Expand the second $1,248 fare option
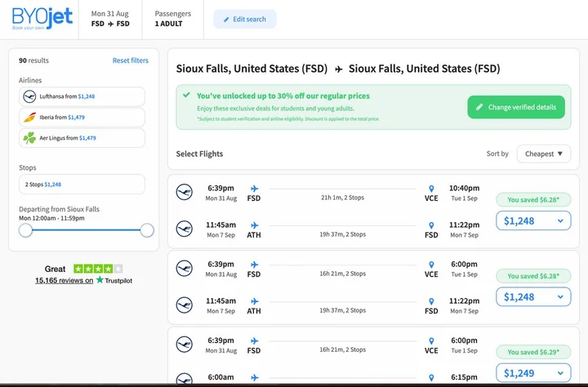Viewport: 588px width, 387px height. point(533,297)
